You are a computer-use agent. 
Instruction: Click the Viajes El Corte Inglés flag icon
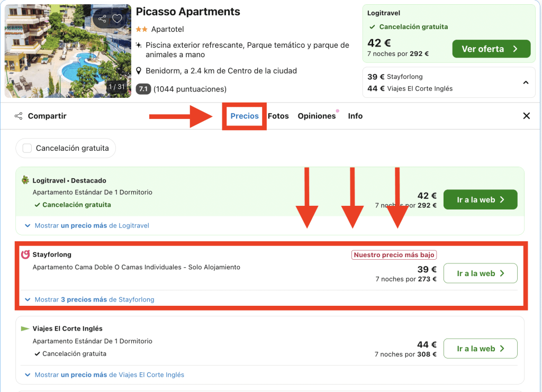[25, 329]
